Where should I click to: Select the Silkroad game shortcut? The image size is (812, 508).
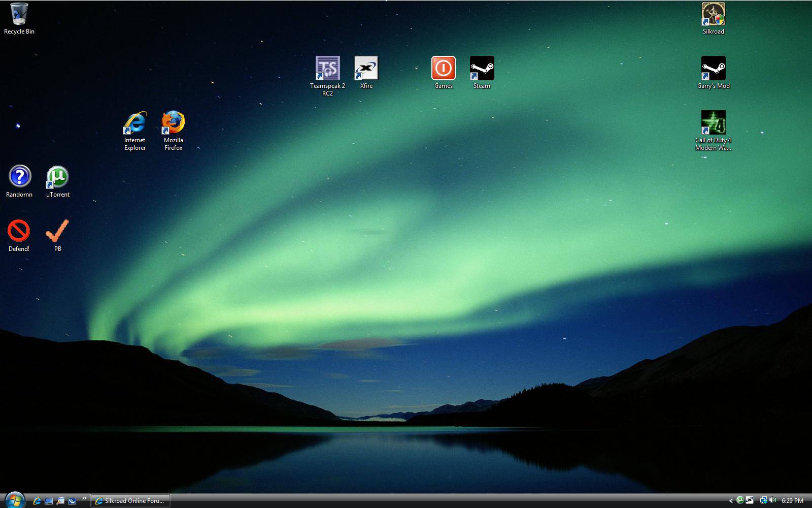click(713, 19)
